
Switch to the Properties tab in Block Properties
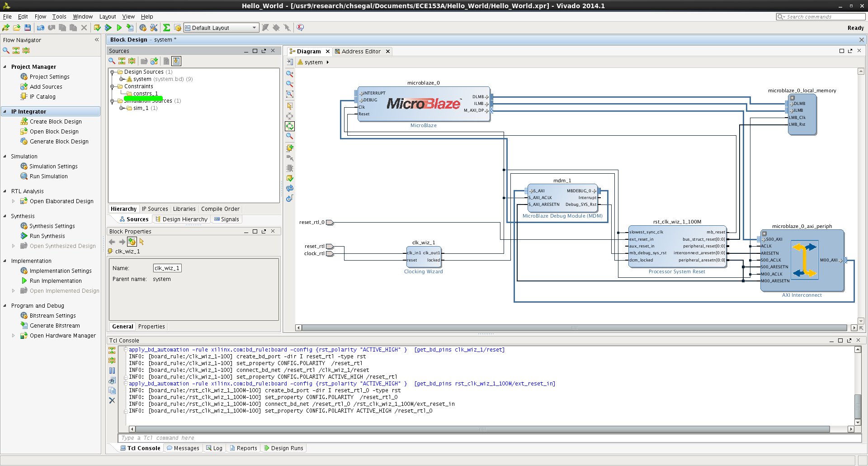click(x=151, y=326)
